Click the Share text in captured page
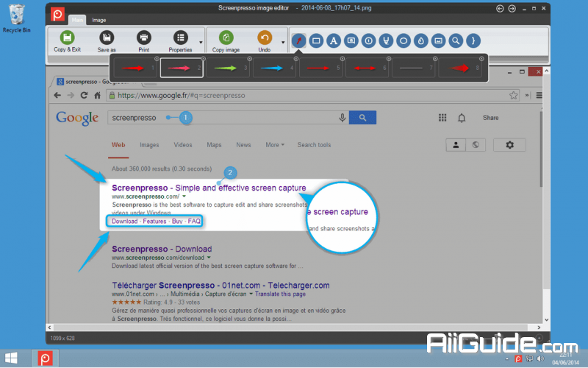The width and height of the screenshot is (588, 368). pos(490,118)
